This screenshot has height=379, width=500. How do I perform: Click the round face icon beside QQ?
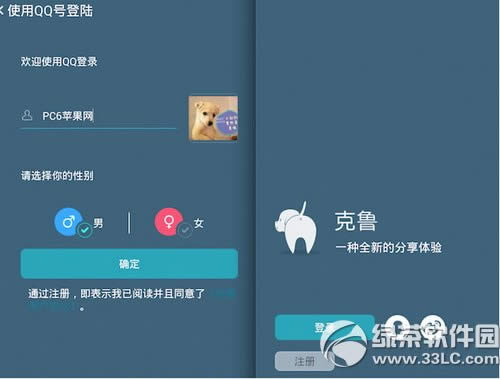point(432,324)
